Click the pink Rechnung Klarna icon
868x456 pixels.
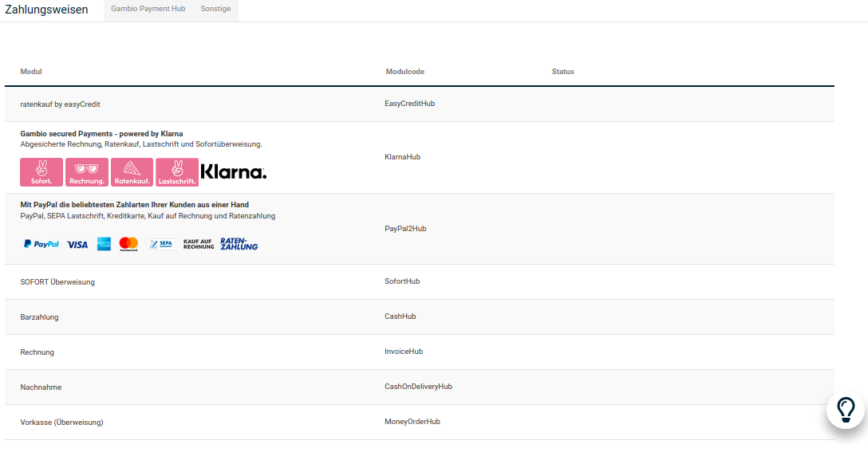(87, 172)
